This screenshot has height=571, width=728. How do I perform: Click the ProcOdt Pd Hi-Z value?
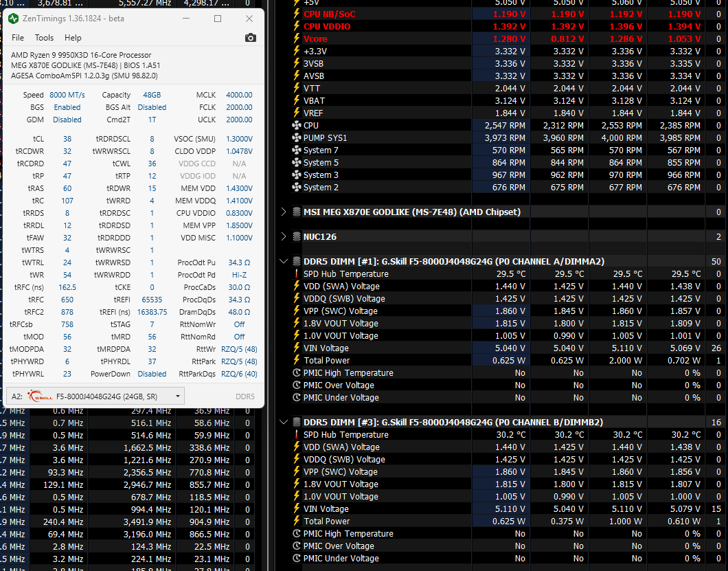(239, 275)
